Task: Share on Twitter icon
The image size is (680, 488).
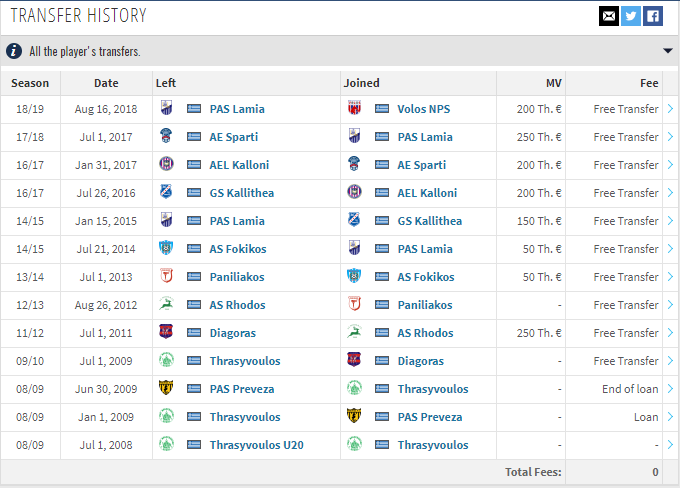Action: click(x=631, y=16)
